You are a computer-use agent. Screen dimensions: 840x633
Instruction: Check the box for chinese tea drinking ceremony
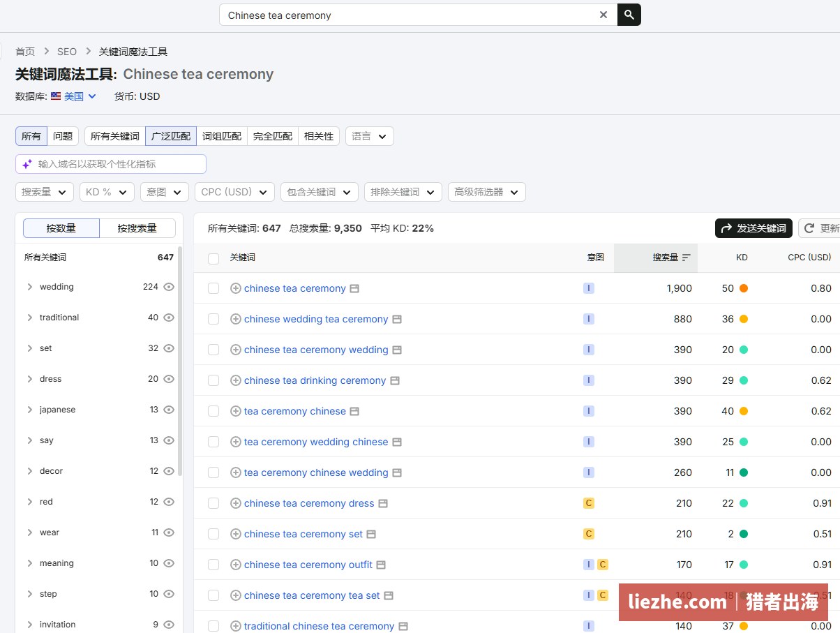(x=213, y=380)
